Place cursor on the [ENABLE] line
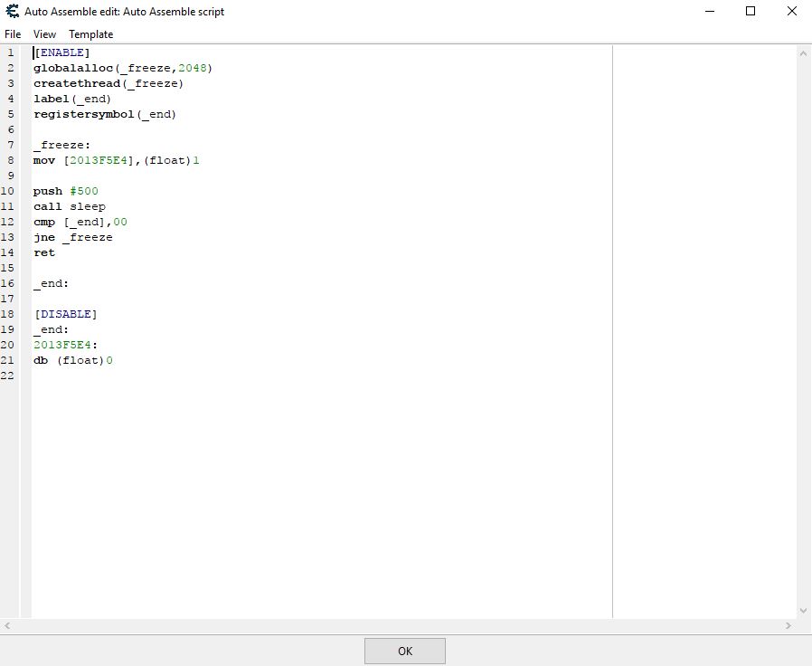Viewport: 812px width, 666px height. [x=62, y=52]
